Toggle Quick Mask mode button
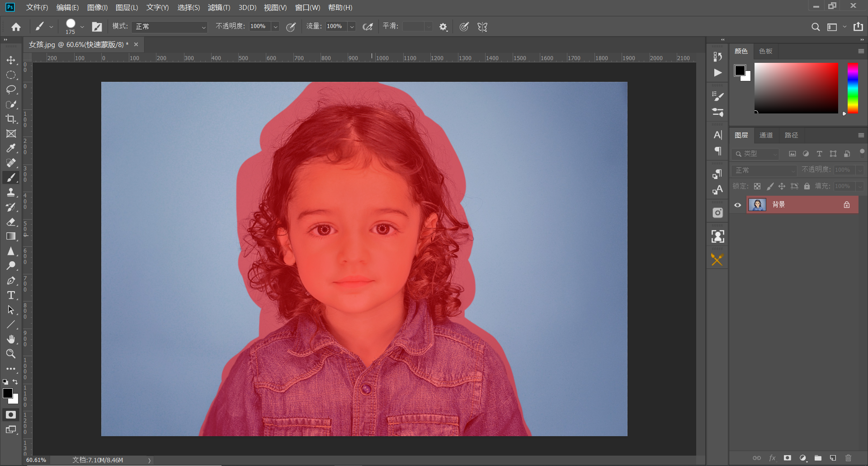The width and height of the screenshot is (868, 466). 11,414
